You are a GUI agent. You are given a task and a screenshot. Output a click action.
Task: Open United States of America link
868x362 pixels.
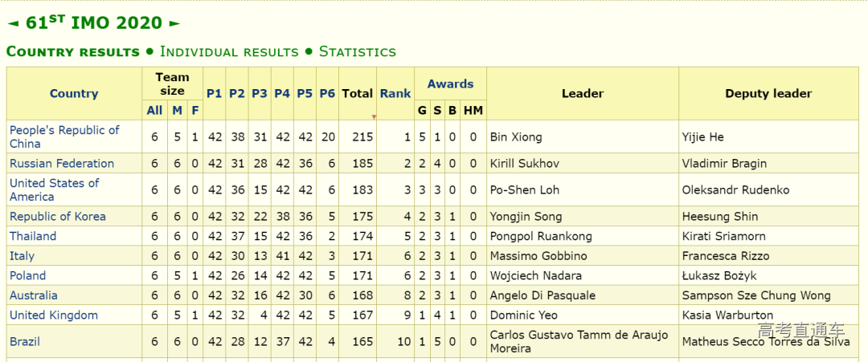point(55,189)
